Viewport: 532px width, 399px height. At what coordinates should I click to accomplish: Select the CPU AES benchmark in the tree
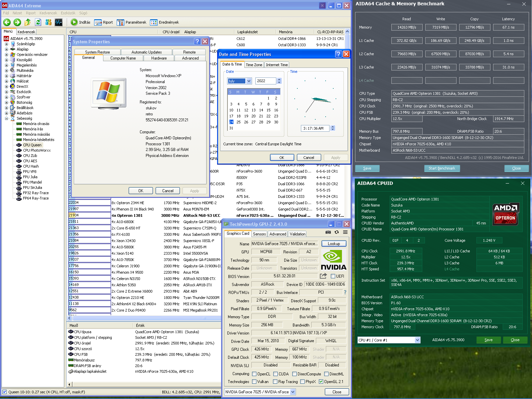30,161
